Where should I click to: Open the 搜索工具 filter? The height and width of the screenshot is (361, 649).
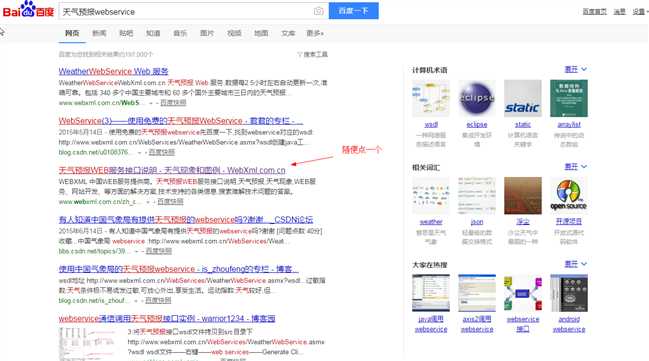(312, 54)
